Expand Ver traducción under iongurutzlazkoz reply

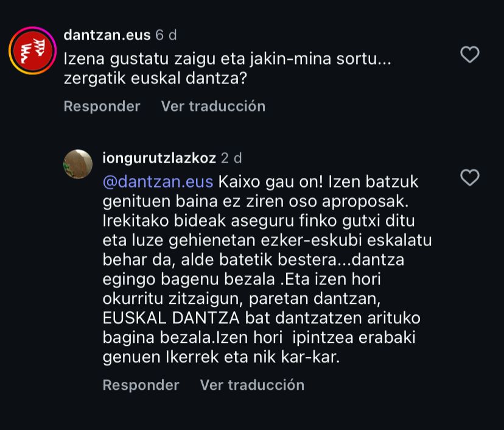tap(252, 385)
